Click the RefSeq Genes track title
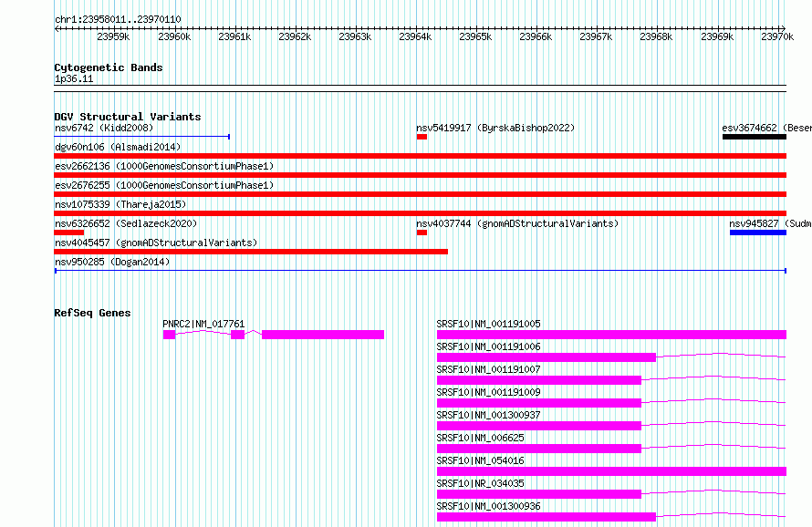This screenshot has width=812, height=527. pyautogui.click(x=92, y=313)
